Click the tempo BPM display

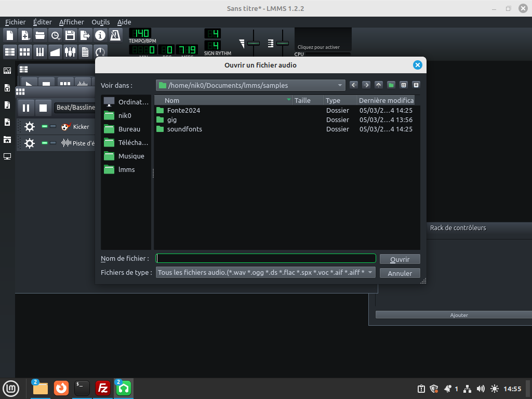[x=140, y=33]
